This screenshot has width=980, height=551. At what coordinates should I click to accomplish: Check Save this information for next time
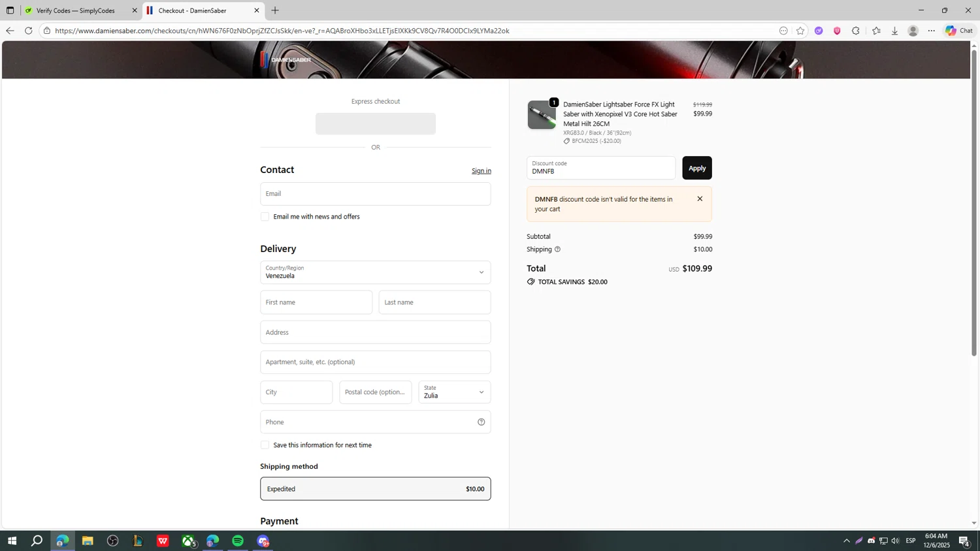pyautogui.click(x=265, y=445)
